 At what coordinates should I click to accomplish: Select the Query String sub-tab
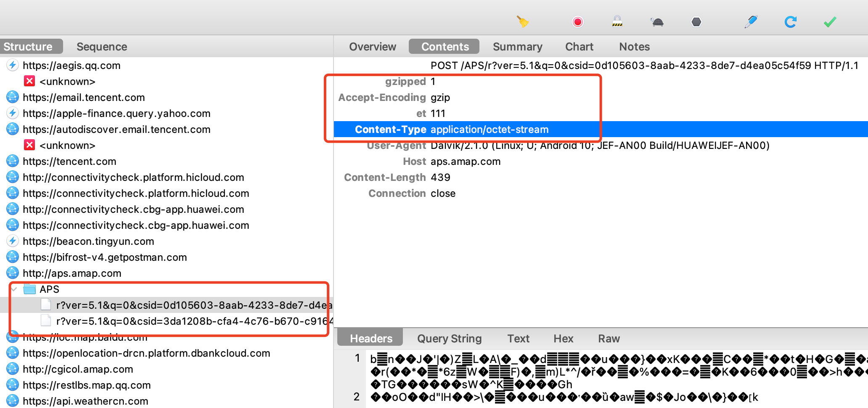tap(449, 338)
